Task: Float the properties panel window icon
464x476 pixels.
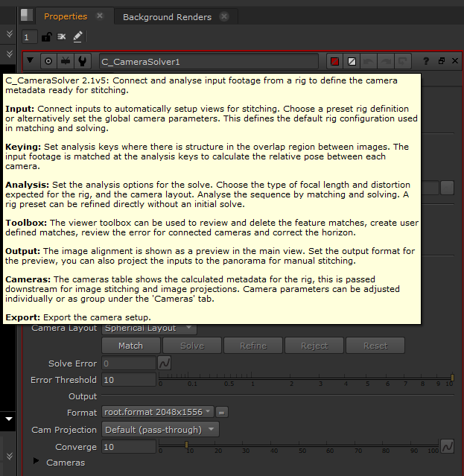Action: [442, 61]
